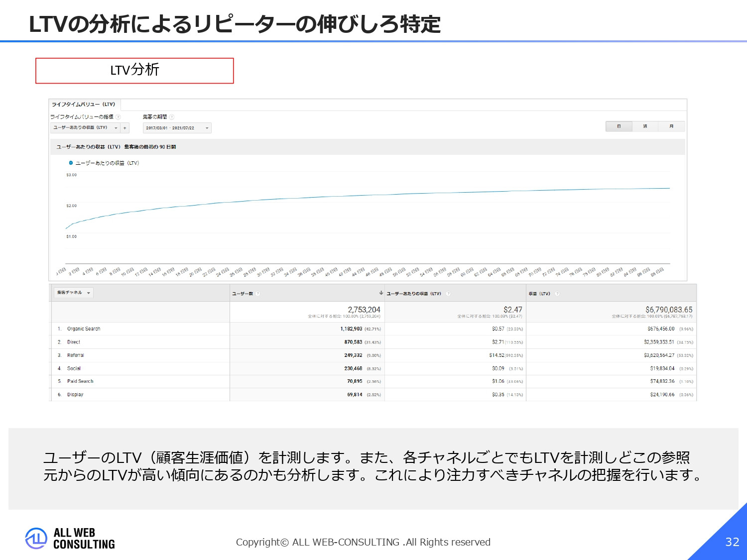Click the help icon beside ライフタイムバリューの指標

pyautogui.click(x=118, y=116)
